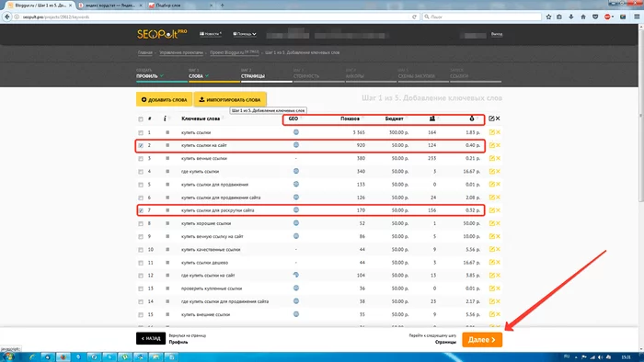Open the Управление проектами breadcrumb link

coord(181,52)
